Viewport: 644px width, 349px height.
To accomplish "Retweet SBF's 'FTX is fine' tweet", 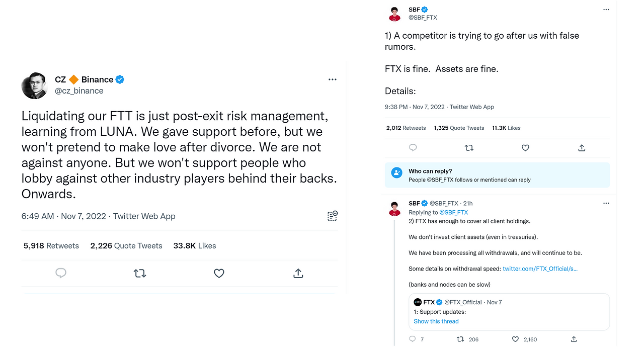I will pyautogui.click(x=469, y=148).
